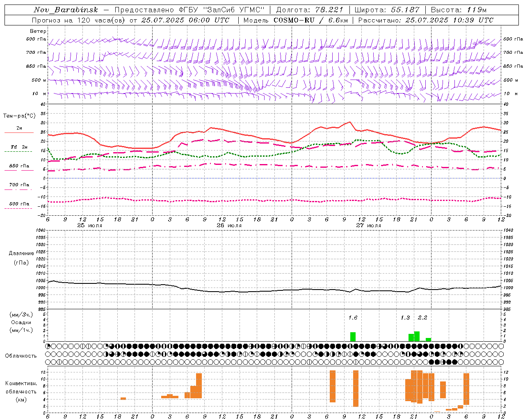Click the ФГБУ "ЗапСиб УГМС" provider text

tap(222, 10)
